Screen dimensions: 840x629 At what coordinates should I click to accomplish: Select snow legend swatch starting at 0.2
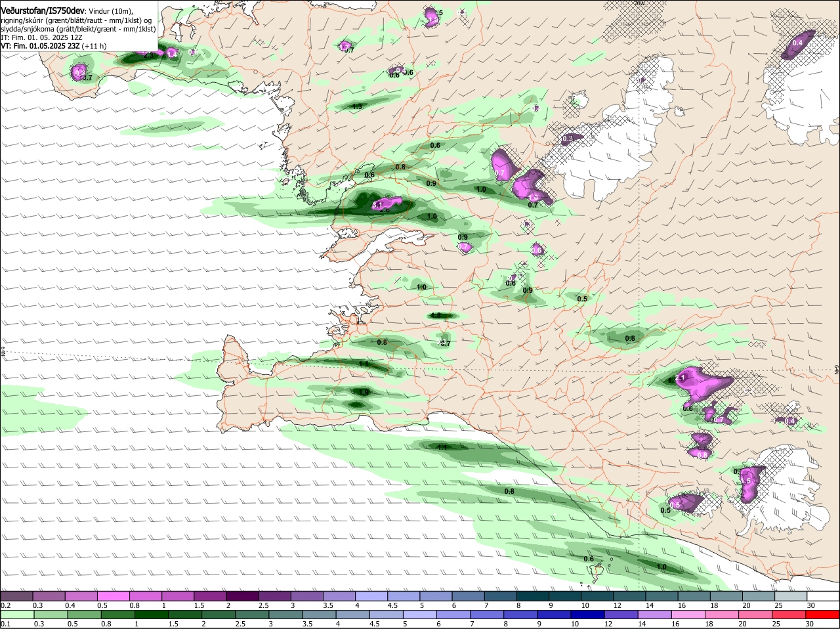click(x=16, y=596)
